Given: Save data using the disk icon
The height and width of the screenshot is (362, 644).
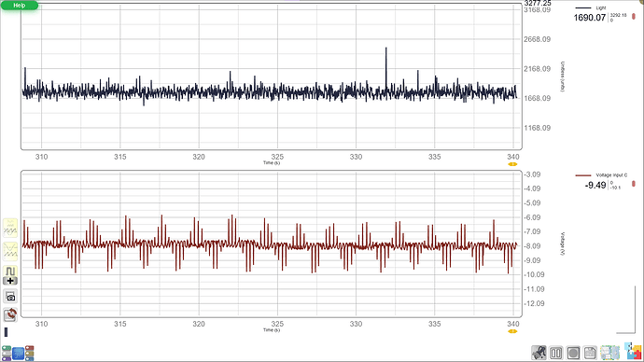Looking at the screenshot, I should click(590, 353).
